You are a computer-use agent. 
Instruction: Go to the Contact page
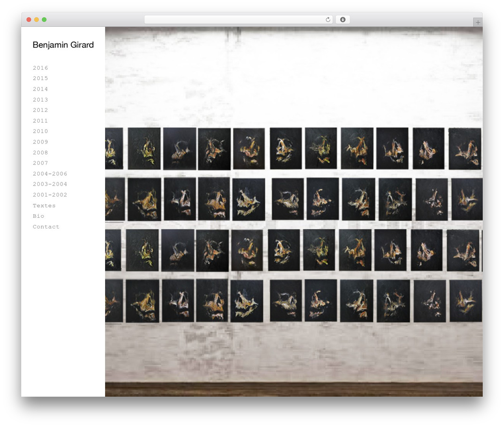[x=46, y=227]
